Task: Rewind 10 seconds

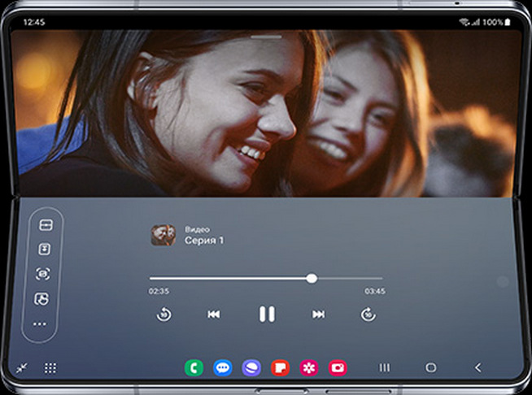Action: pos(164,315)
